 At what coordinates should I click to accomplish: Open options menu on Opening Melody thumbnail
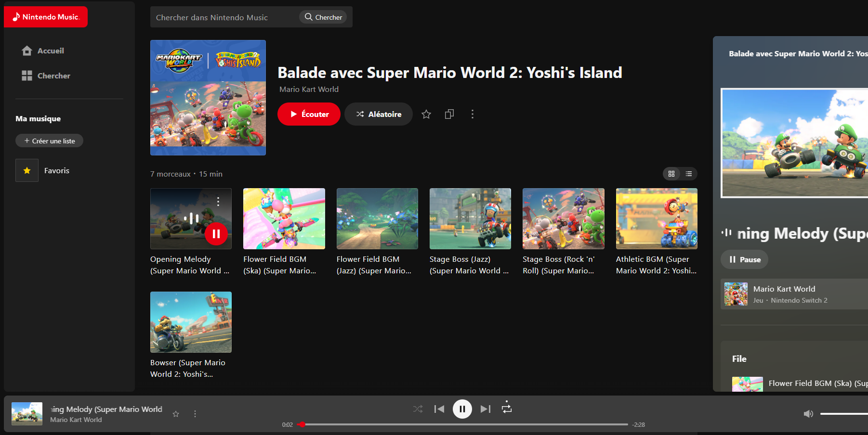pos(218,201)
